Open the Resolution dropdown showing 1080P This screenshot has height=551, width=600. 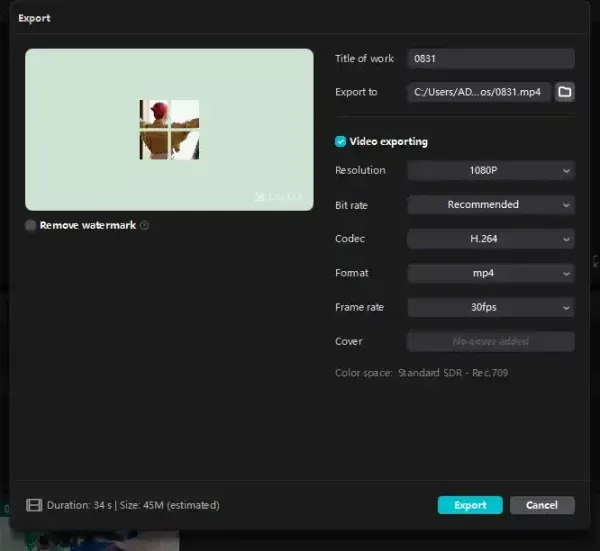pos(490,171)
